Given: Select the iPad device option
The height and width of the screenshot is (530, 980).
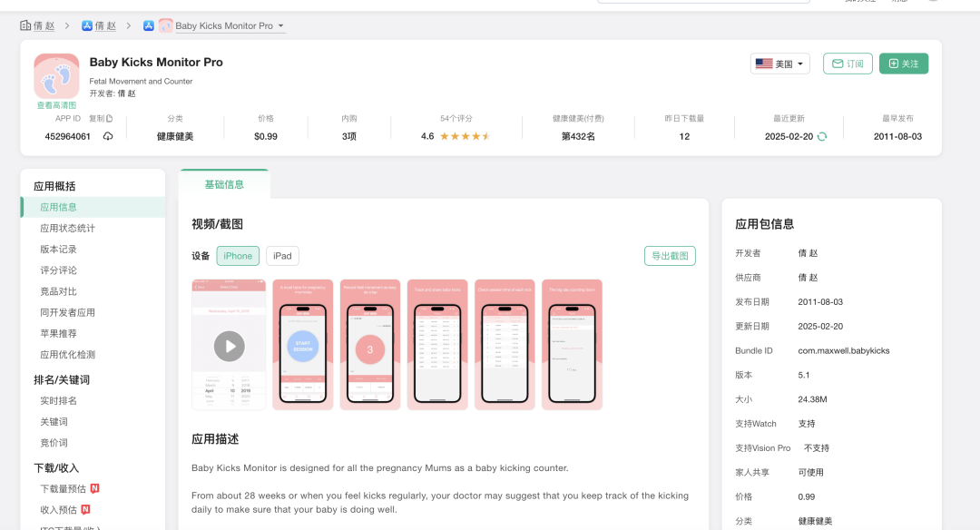Looking at the screenshot, I should tap(282, 256).
